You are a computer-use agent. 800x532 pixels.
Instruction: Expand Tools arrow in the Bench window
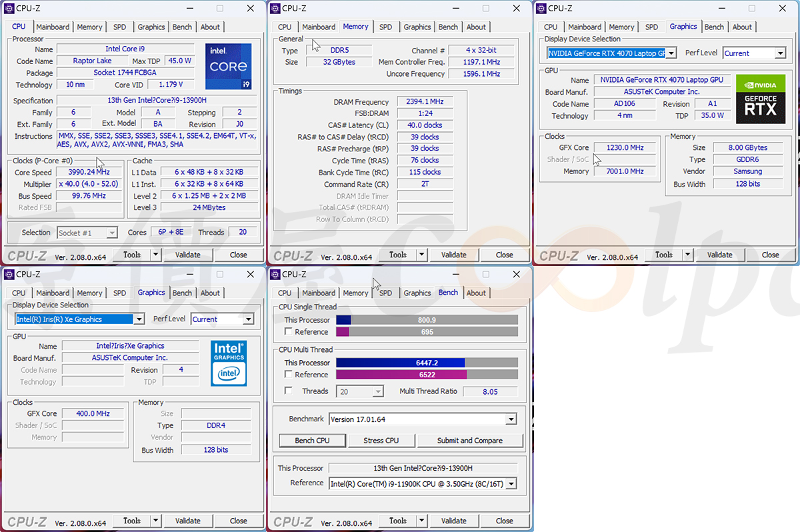(421, 521)
